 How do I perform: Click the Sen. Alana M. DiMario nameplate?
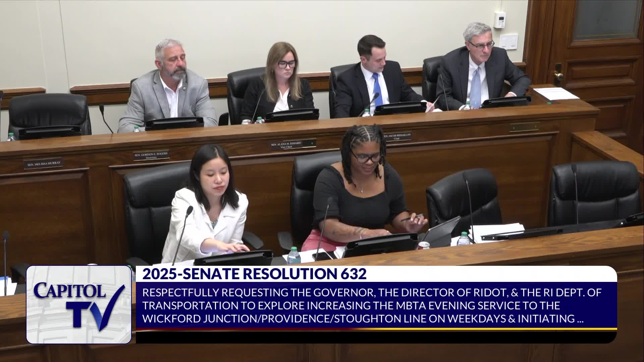(293, 144)
